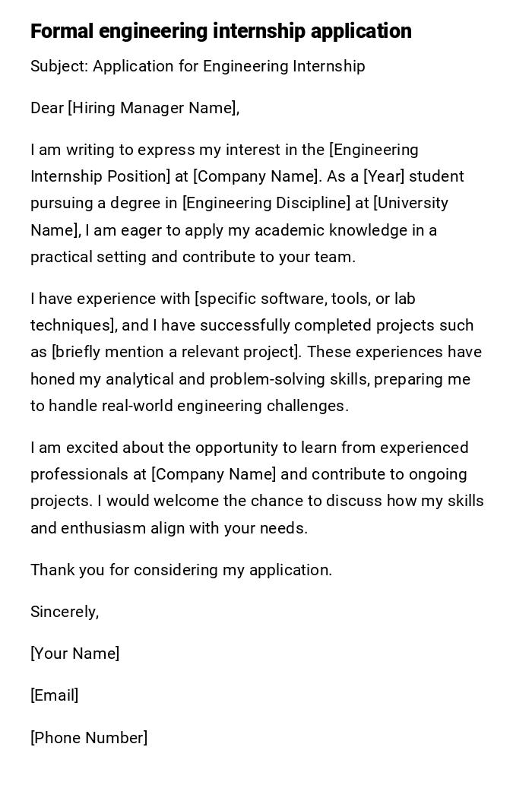Image resolution: width=532 pixels, height=785 pixels.
Task: Click the [Phone Number] placeholder
Action: (89, 738)
